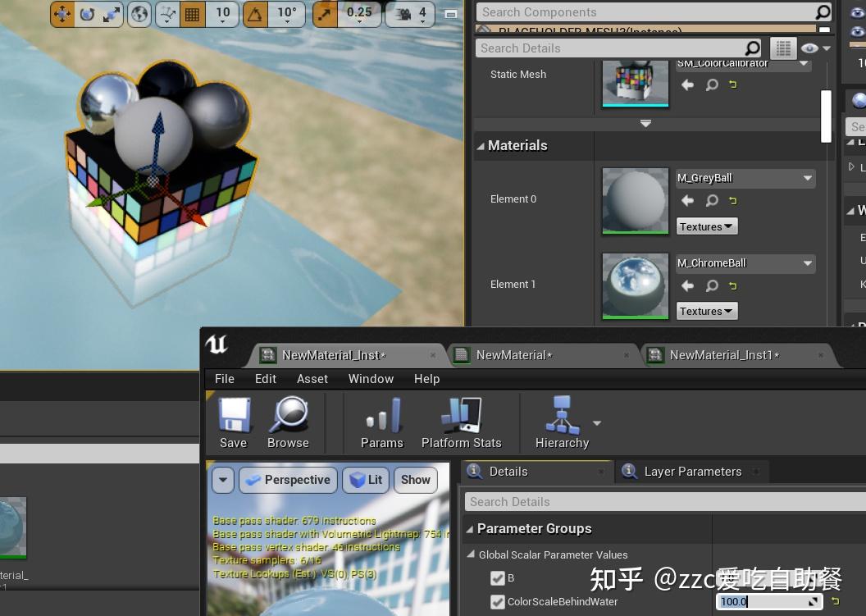Open the details view options eye menu
866x616 pixels.
(x=815, y=48)
